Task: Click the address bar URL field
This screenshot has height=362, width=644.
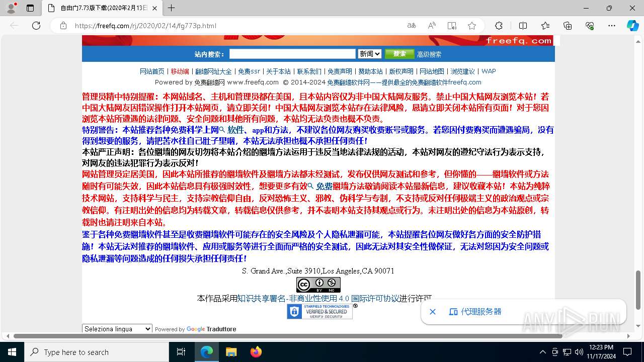Action: (236, 26)
